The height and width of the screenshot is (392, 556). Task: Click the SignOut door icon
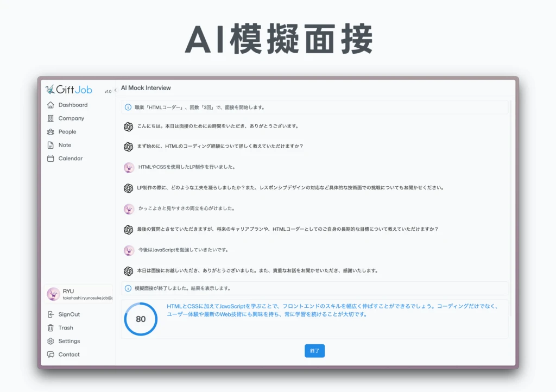[50, 314]
